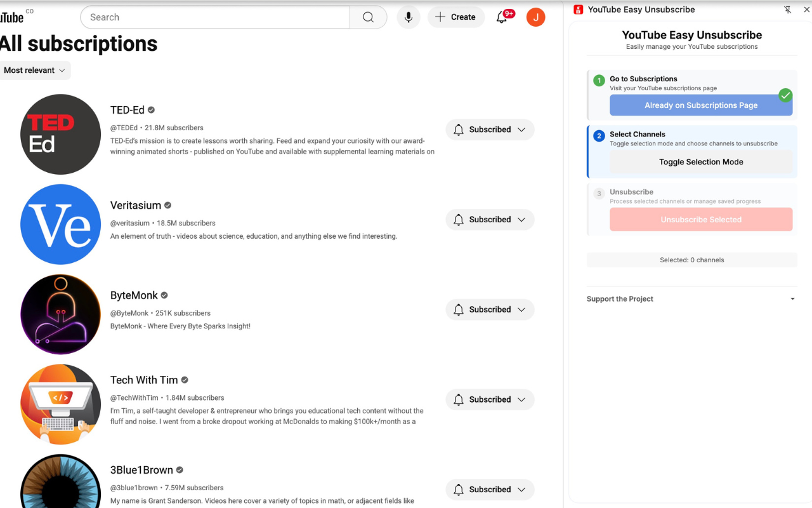This screenshot has width=812, height=508.
Task: Click the 'Select Channels' step heading
Action: tap(638, 134)
